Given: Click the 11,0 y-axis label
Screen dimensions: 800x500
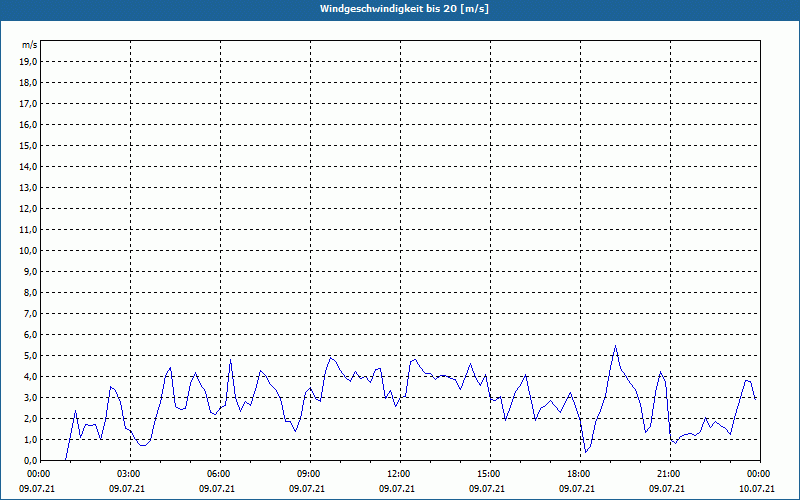Looking at the screenshot, I should click(28, 230).
